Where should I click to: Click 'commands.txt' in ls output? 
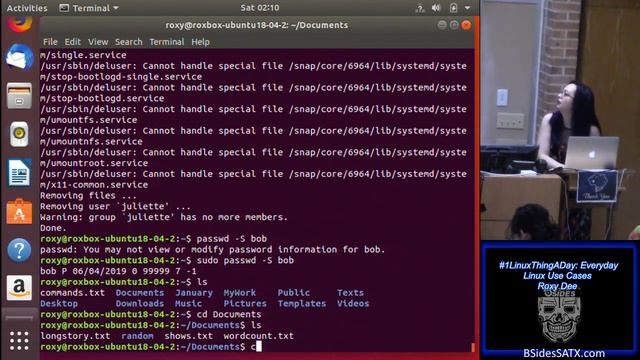pos(72,293)
